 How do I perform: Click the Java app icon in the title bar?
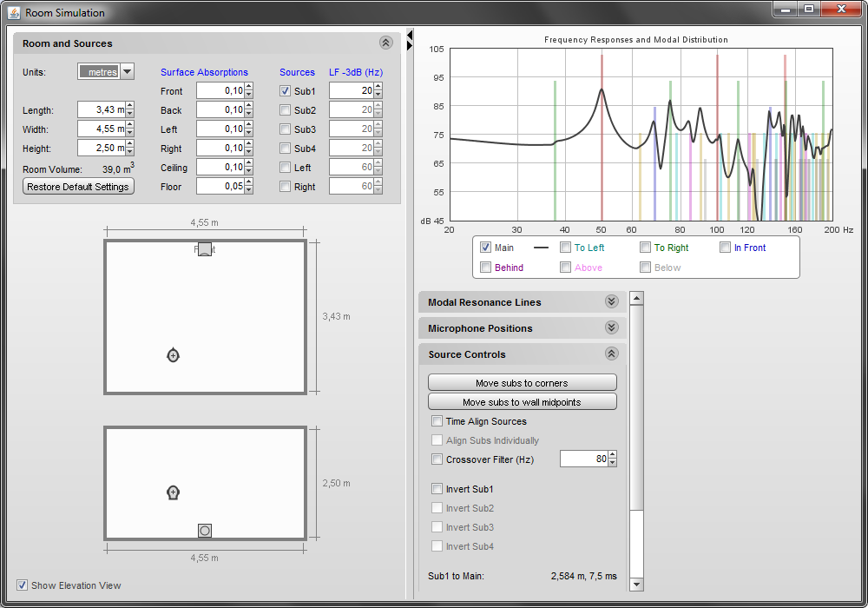tap(14, 12)
